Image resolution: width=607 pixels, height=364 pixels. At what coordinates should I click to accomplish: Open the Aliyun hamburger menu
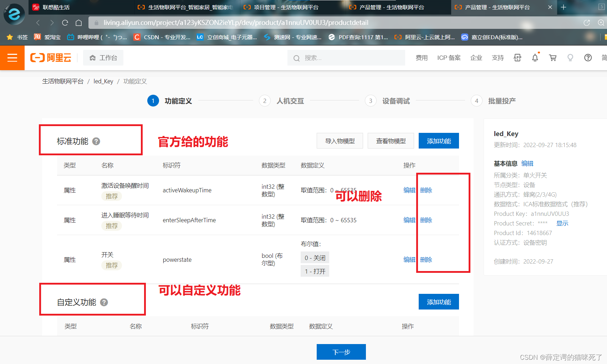[12, 58]
